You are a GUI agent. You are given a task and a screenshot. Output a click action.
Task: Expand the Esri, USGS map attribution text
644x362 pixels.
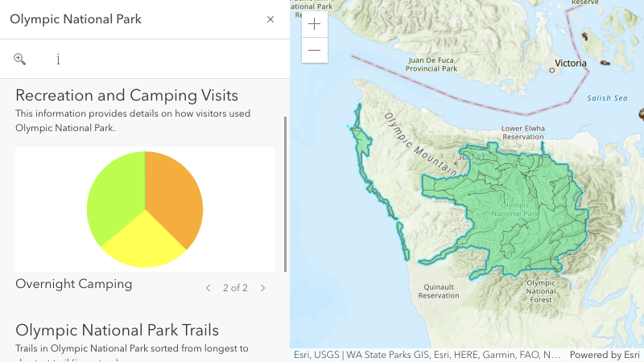point(427,355)
